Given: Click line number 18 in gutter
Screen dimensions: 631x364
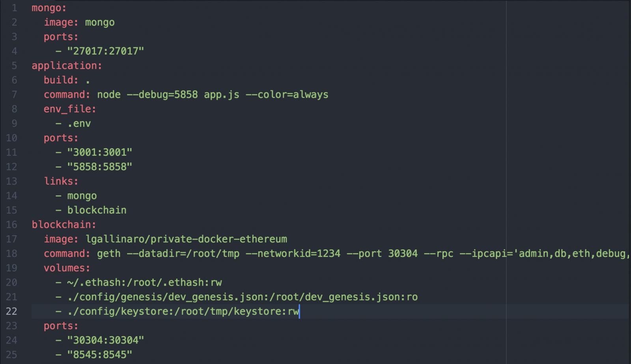Looking at the screenshot, I should coord(11,254).
